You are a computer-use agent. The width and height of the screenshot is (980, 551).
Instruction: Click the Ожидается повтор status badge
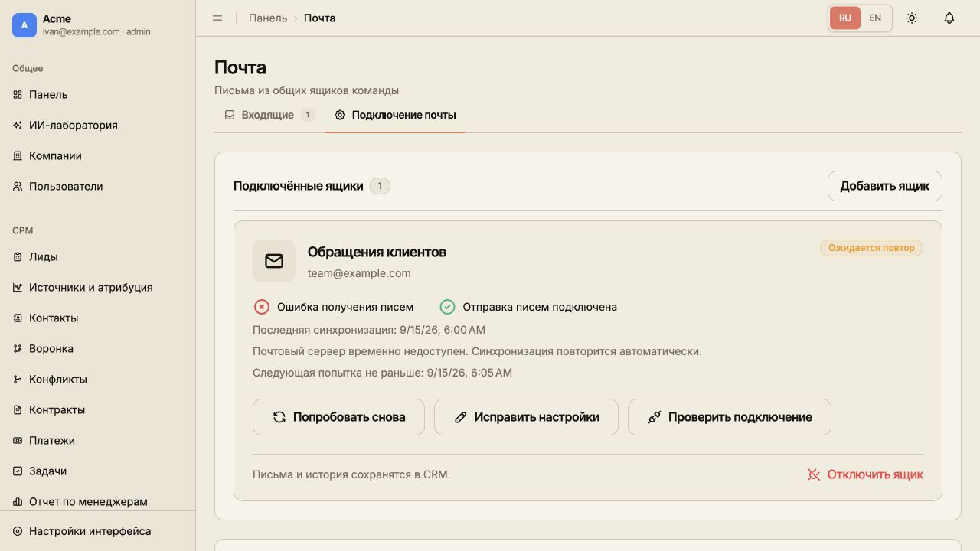pyautogui.click(x=871, y=248)
